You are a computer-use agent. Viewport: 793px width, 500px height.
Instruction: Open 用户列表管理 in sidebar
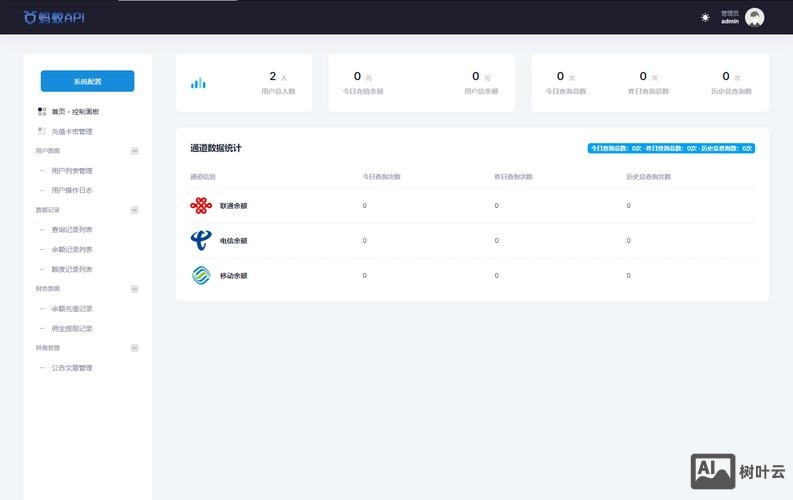coord(72,171)
